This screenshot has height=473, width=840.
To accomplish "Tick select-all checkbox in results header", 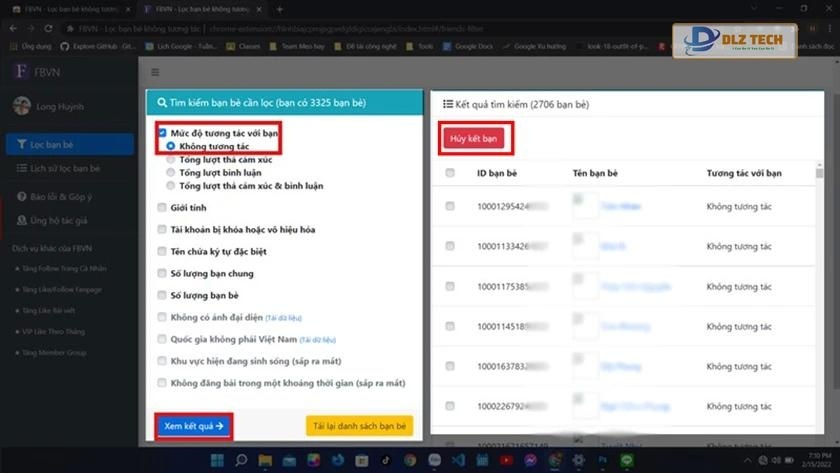I will 450,173.
